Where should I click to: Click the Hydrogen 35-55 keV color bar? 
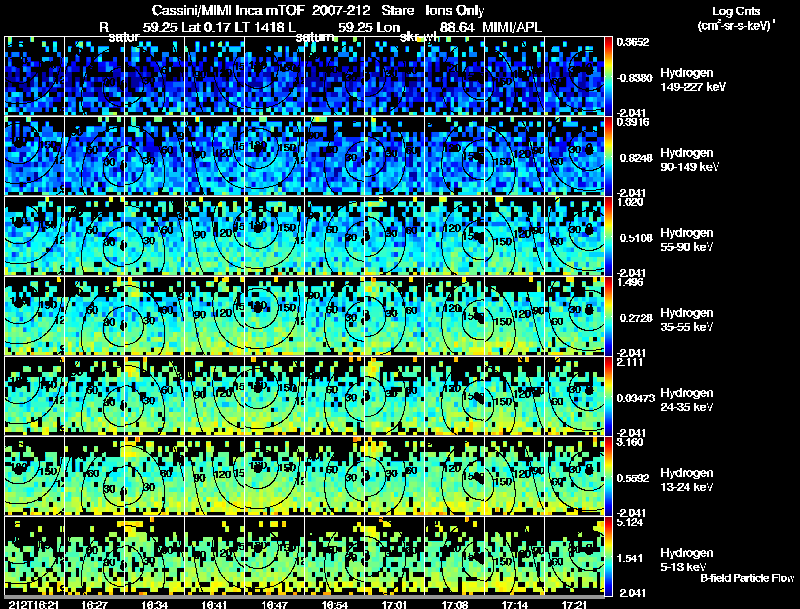coord(608,316)
